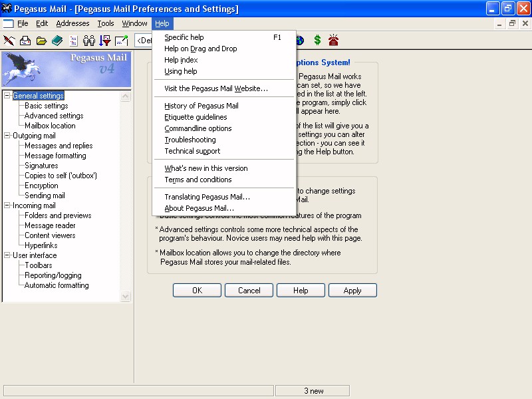
Task: Click the Help button beside Cancel
Action: (301, 291)
